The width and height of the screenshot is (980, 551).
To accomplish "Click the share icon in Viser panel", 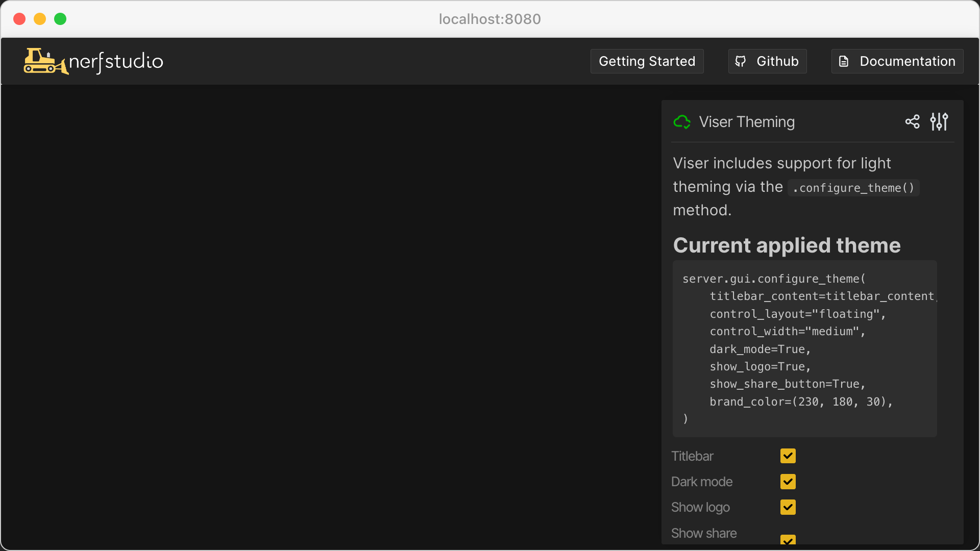I will [x=912, y=122].
